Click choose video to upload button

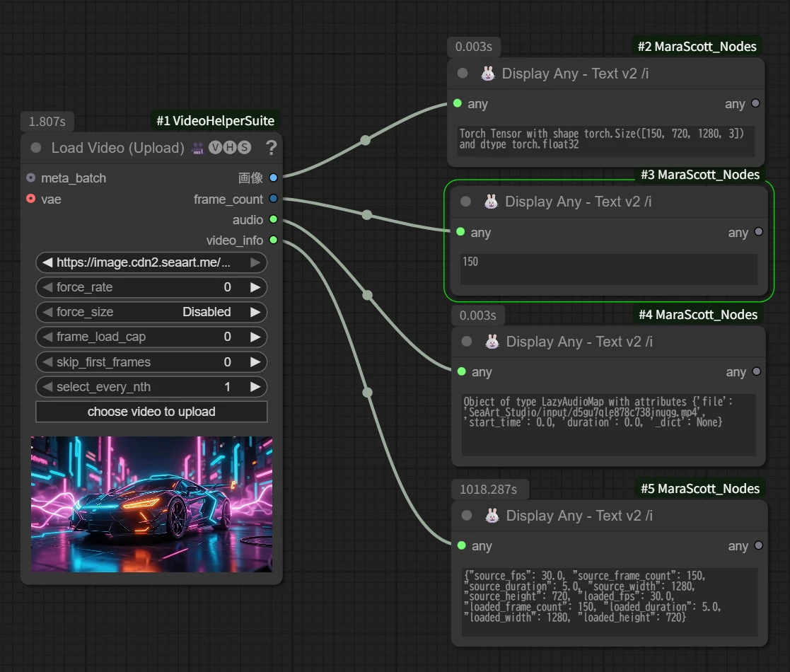pos(151,412)
